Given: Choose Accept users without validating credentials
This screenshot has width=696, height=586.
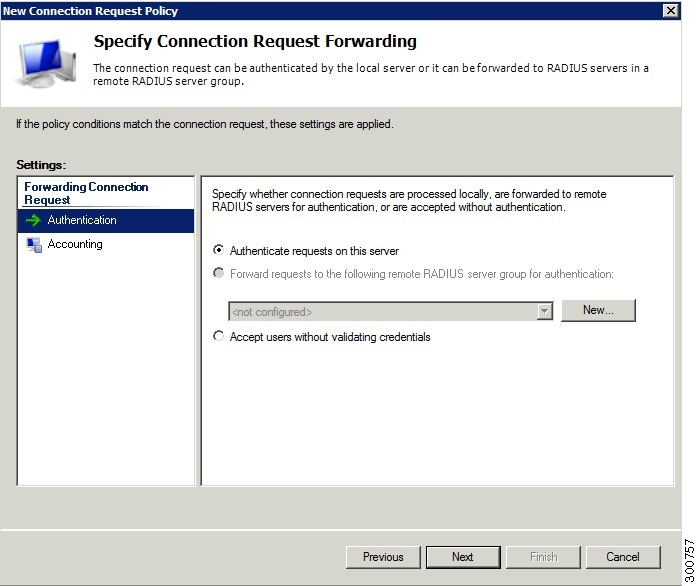Looking at the screenshot, I should (x=218, y=336).
